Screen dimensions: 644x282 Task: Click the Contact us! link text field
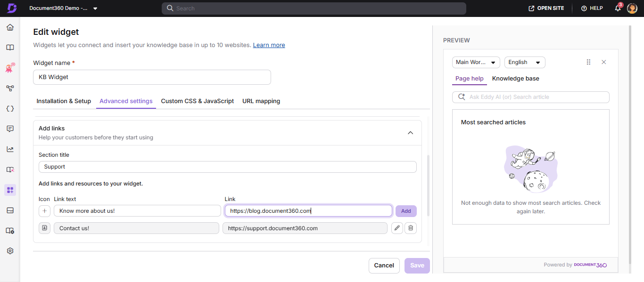[x=136, y=228]
